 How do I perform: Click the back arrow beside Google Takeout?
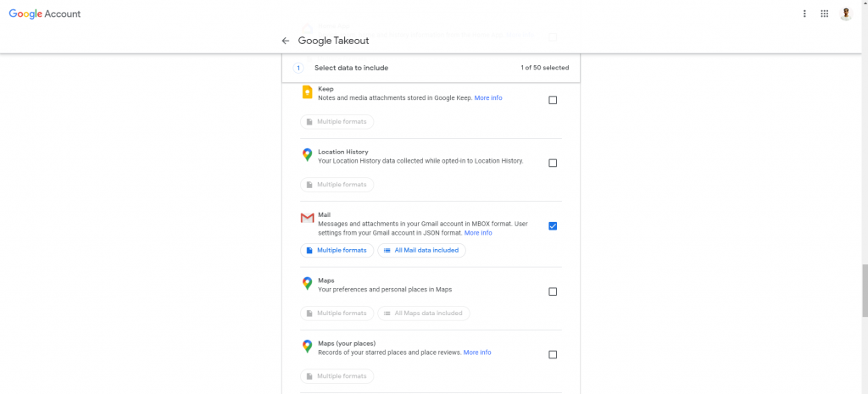pos(286,41)
